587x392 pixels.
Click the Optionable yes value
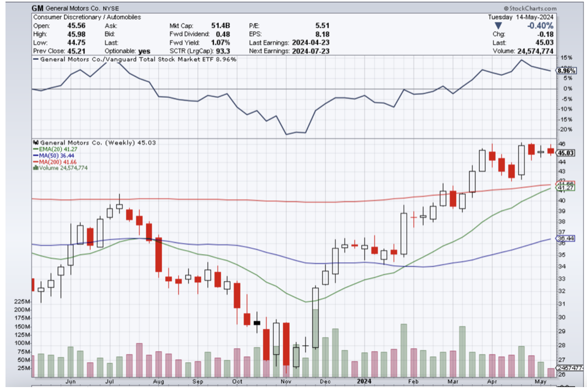tap(144, 51)
